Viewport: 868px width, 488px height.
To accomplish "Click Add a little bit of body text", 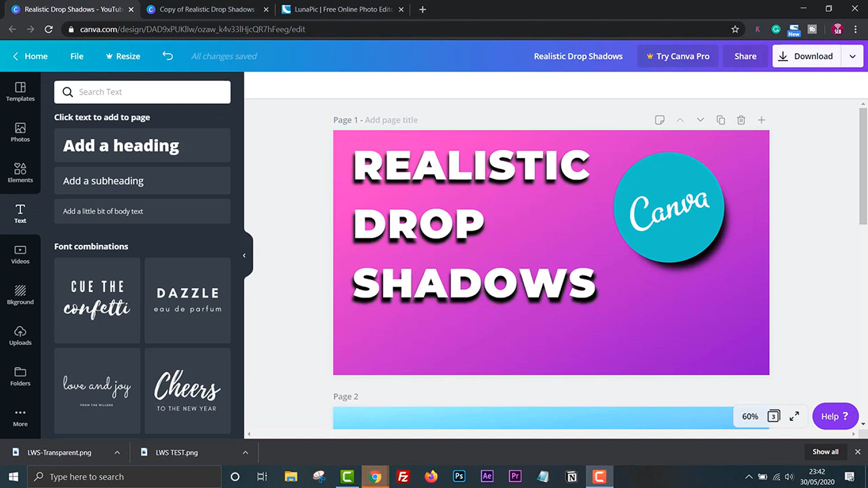I will click(142, 211).
